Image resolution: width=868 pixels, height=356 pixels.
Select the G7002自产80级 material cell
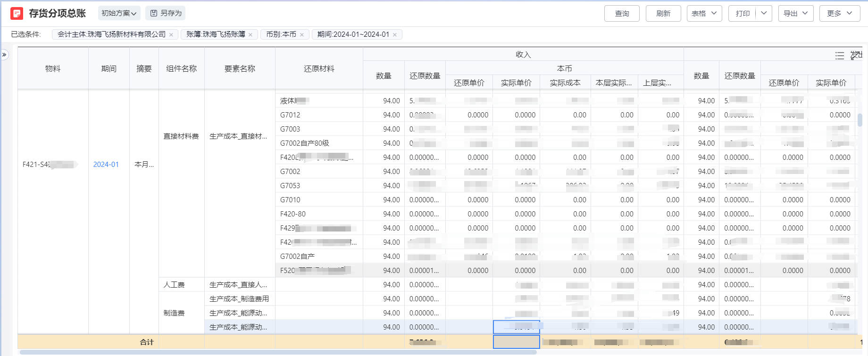tap(319, 143)
